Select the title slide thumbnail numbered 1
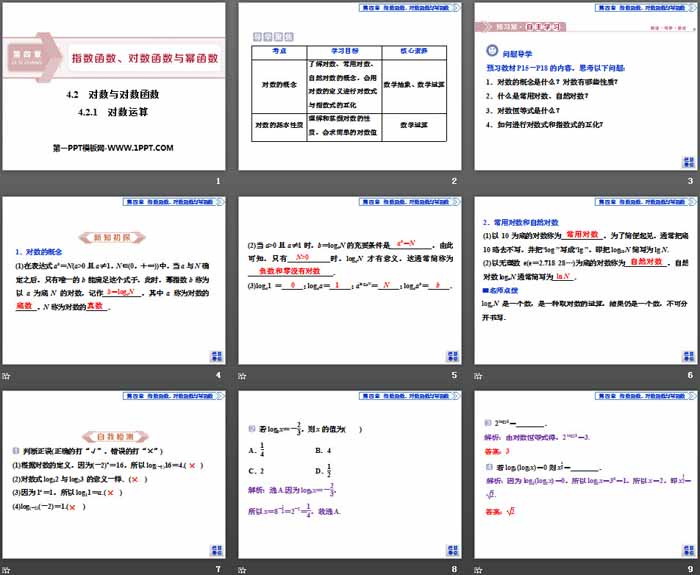 tap(115, 88)
